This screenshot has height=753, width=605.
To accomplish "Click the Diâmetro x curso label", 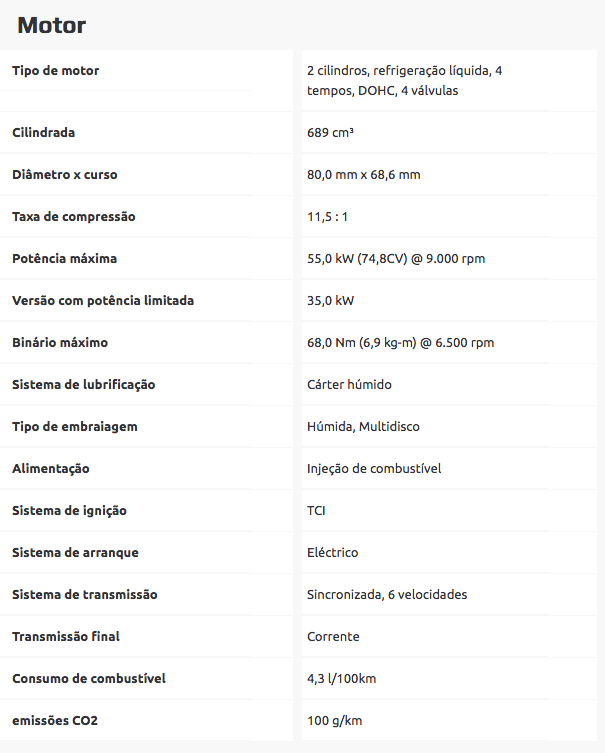I will click(65, 175).
